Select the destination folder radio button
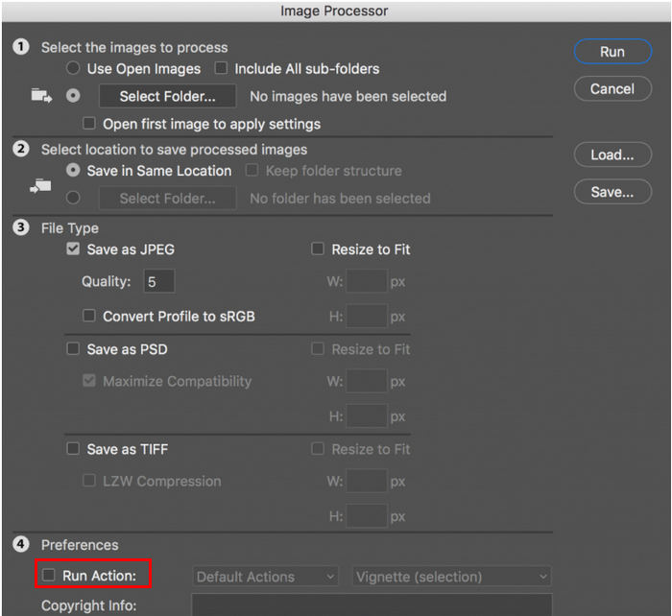 (73, 198)
